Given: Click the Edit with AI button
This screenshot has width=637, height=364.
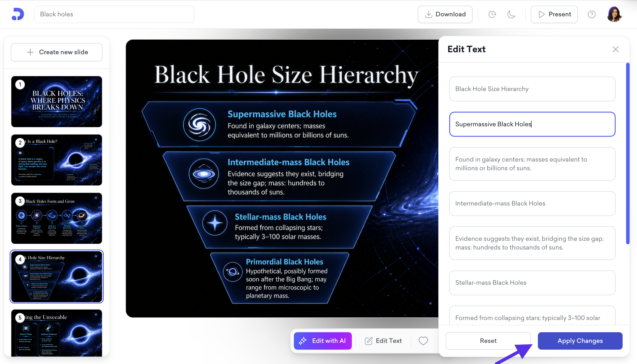Looking at the screenshot, I should [x=323, y=340].
